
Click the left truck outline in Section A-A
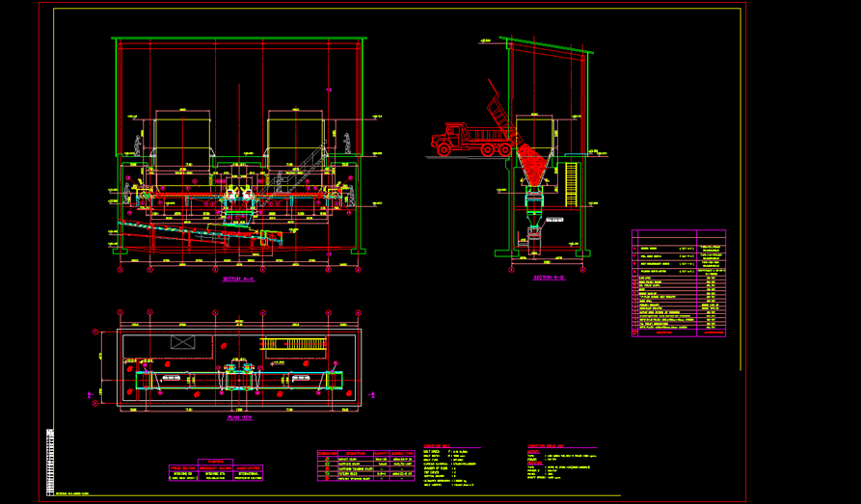click(182, 133)
